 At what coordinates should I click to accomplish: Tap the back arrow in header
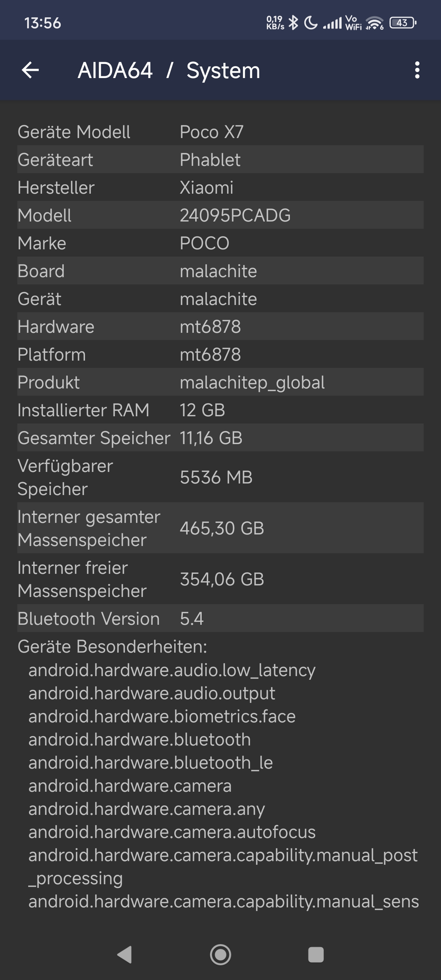pos(30,70)
